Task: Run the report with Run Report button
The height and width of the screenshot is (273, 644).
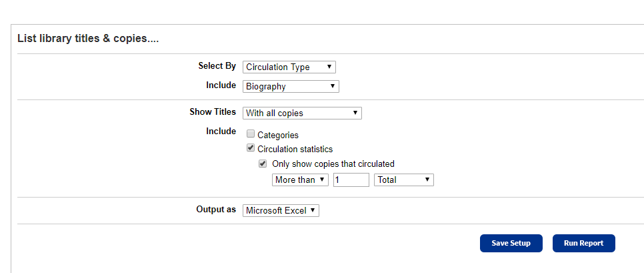Action: (583, 243)
